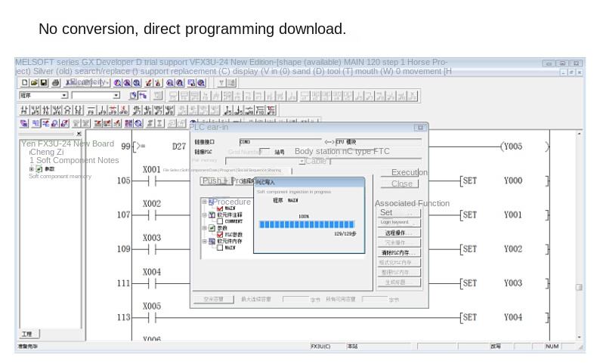Insert normally open contact from ladder toolbar
This screenshot has width=597, height=364.
point(25,110)
